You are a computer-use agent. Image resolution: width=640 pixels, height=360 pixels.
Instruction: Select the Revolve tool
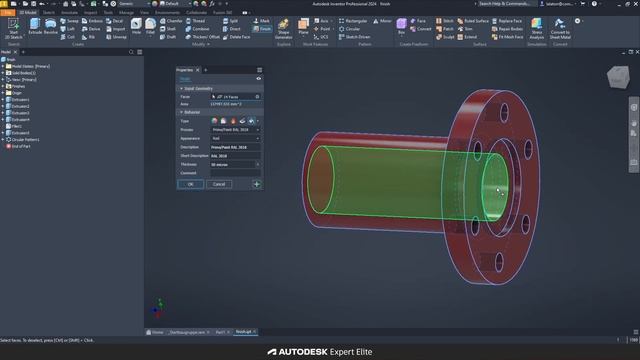[51, 27]
